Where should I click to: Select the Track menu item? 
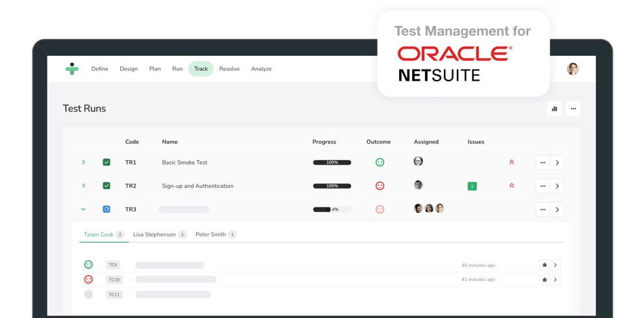[x=201, y=69]
